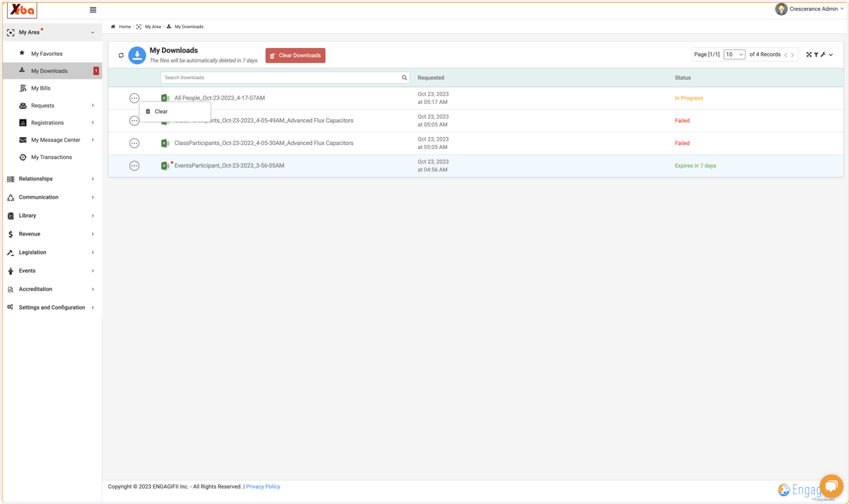Toggle full screen expand icon
This screenshot has height=504, width=849.
click(809, 54)
